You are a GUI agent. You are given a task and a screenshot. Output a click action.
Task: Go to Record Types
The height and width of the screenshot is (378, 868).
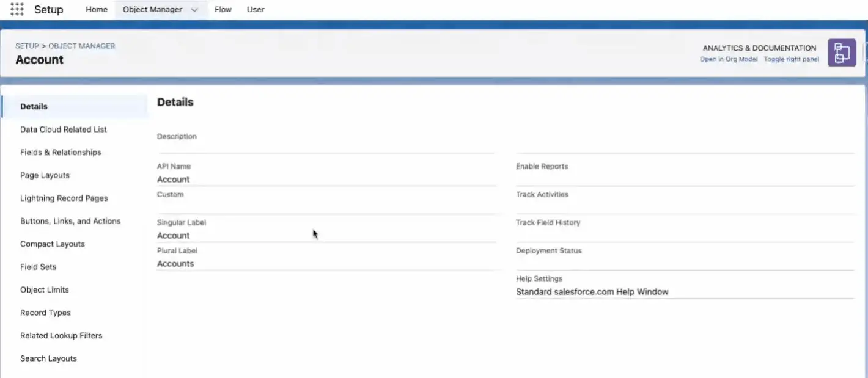click(x=45, y=313)
